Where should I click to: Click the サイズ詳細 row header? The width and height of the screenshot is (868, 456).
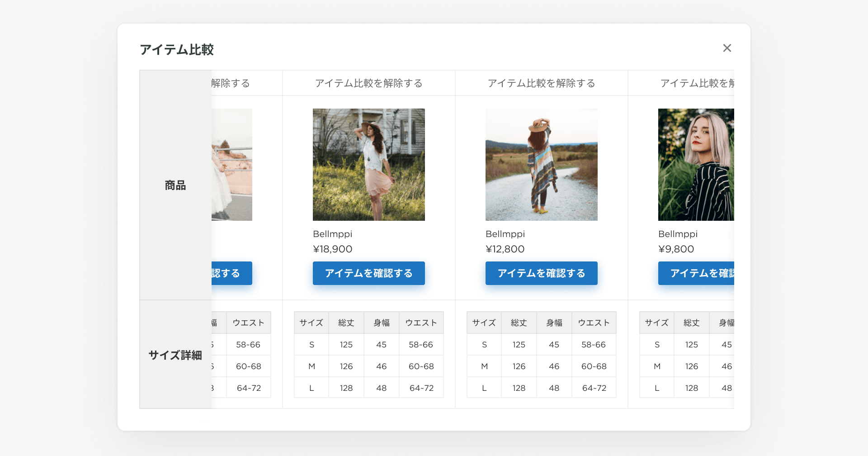click(175, 355)
